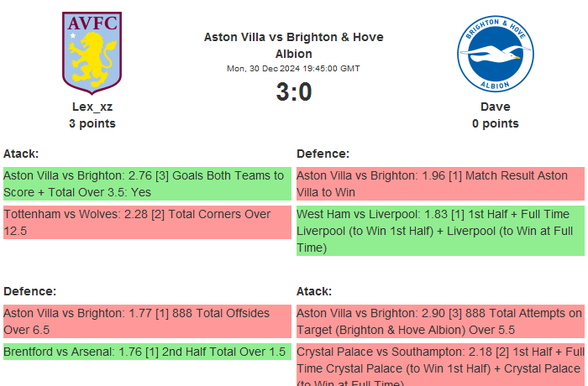Select Dave's 0 points label
The height and width of the screenshot is (386, 588).
(495, 123)
